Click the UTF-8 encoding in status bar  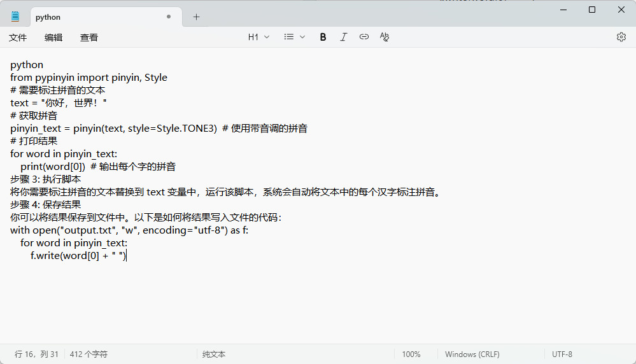[x=562, y=354]
